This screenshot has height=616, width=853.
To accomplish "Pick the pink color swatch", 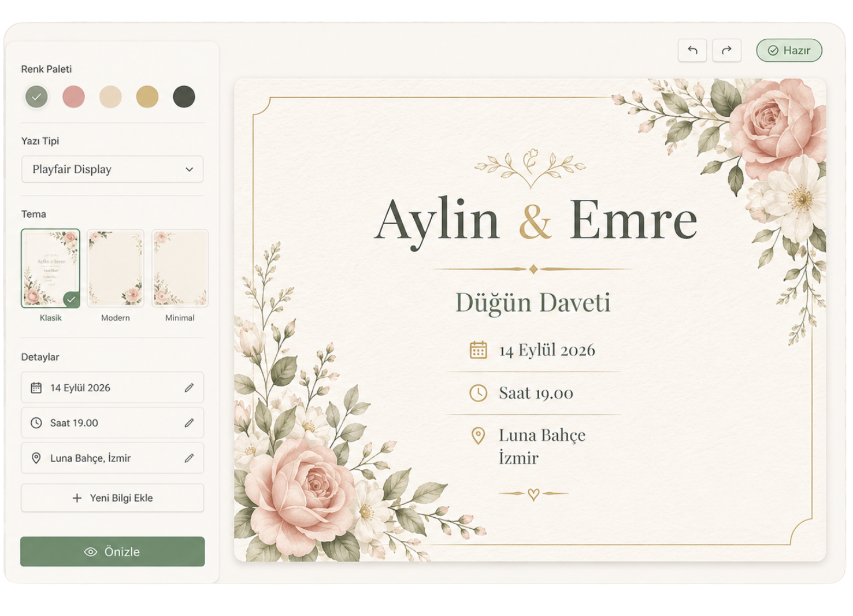I will pos(73,97).
